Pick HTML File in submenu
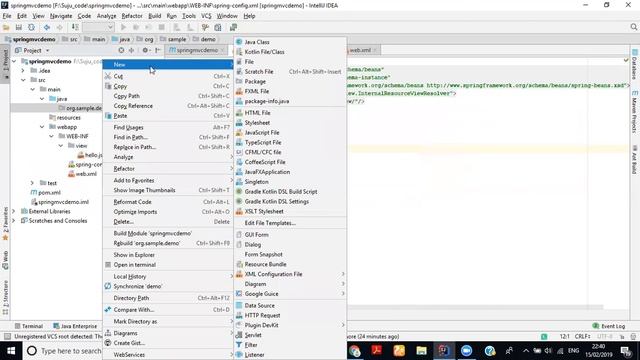Image resolution: width=640 pixels, height=360 pixels. click(x=257, y=113)
